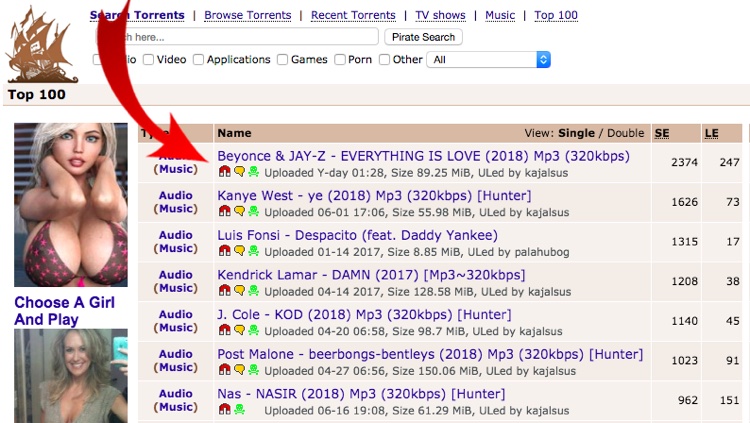Click magnet icon for Beyonce & JAY-Z torrent
This screenshot has height=423, width=750.
tap(224, 171)
